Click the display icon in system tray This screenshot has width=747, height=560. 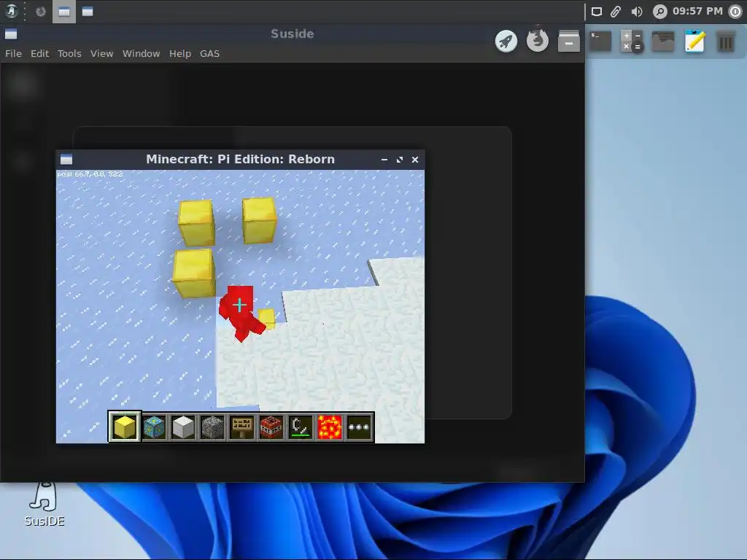coord(597,12)
